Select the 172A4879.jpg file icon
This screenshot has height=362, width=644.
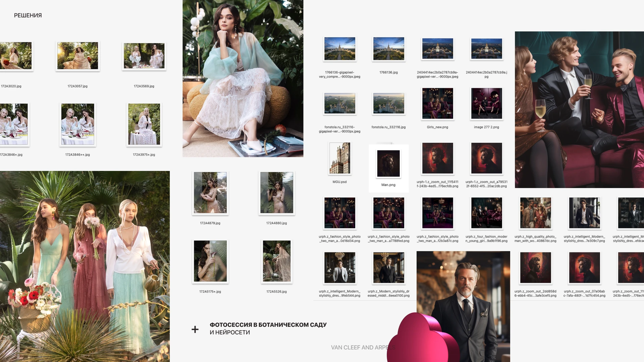pos(210,192)
